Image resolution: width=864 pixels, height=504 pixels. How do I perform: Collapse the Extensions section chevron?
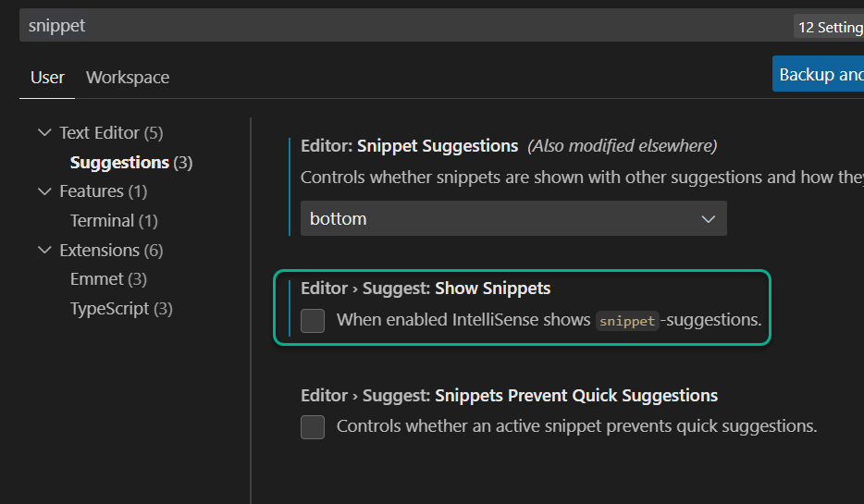(44, 250)
